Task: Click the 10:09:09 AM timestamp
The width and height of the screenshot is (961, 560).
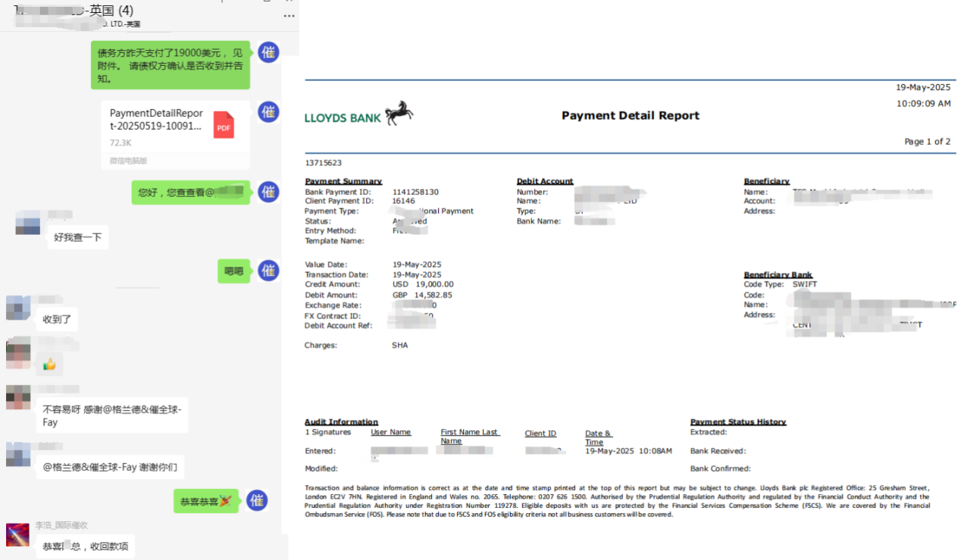Action: click(923, 103)
